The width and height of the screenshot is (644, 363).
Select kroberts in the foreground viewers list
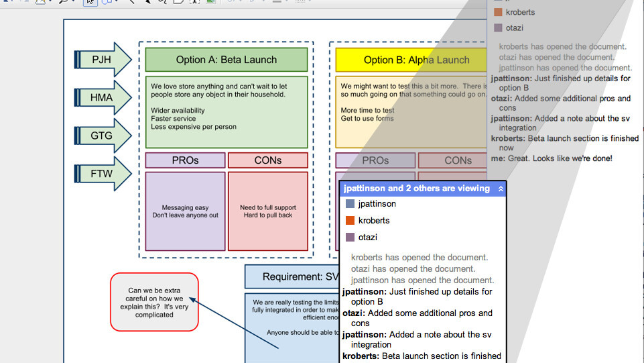[373, 221]
